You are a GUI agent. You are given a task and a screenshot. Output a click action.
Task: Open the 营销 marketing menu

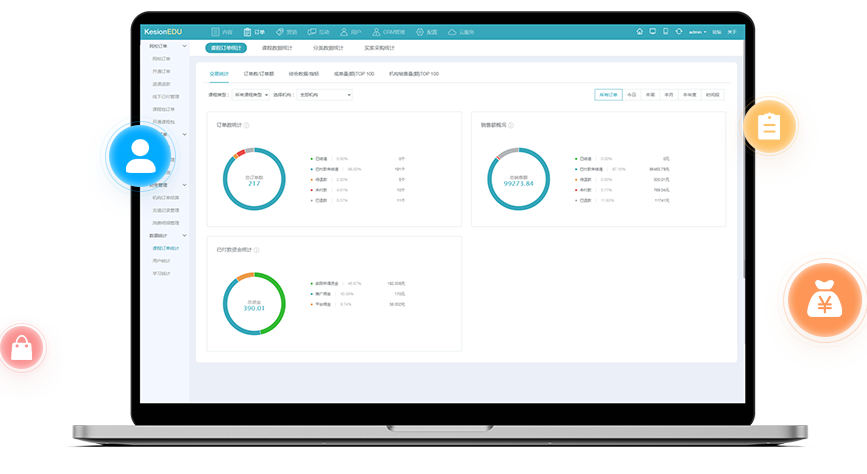(x=285, y=32)
